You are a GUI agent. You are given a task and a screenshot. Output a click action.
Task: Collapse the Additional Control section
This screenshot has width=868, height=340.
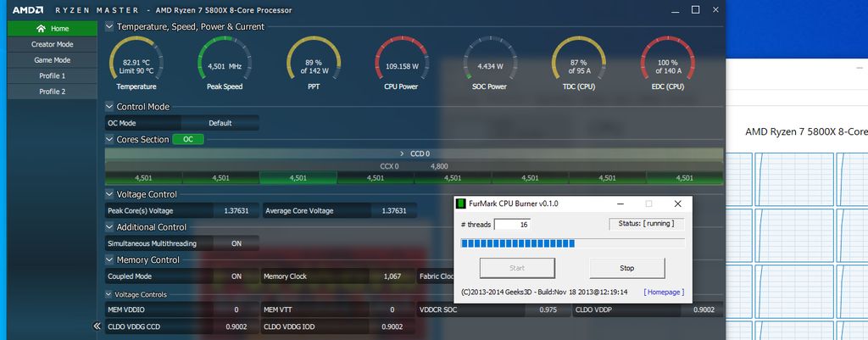point(109,227)
